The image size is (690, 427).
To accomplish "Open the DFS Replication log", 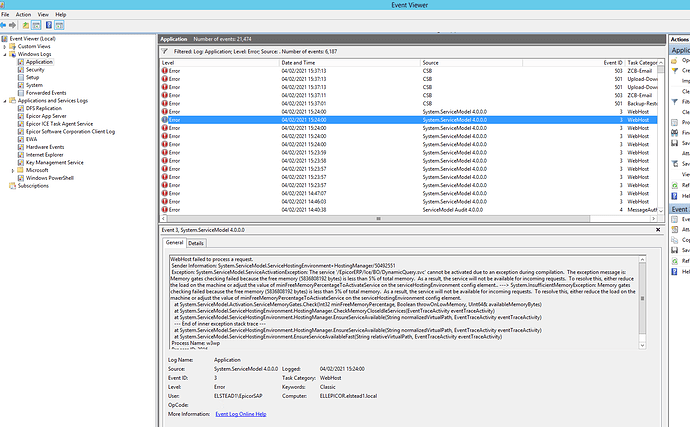I will (44, 108).
